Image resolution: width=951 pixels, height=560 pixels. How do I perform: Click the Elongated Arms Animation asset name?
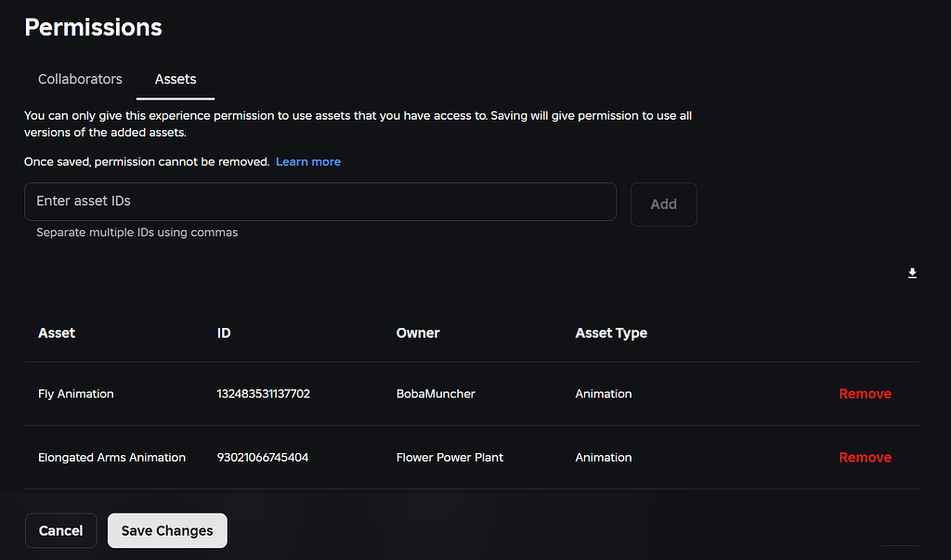[111, 457]
